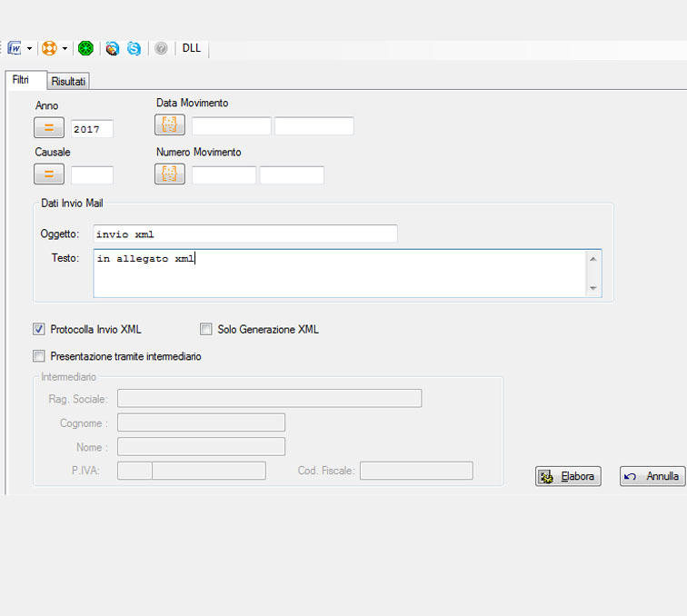Click the greyed question mark icon
This screenshot has height=616, width=687.
coord(161,48)
